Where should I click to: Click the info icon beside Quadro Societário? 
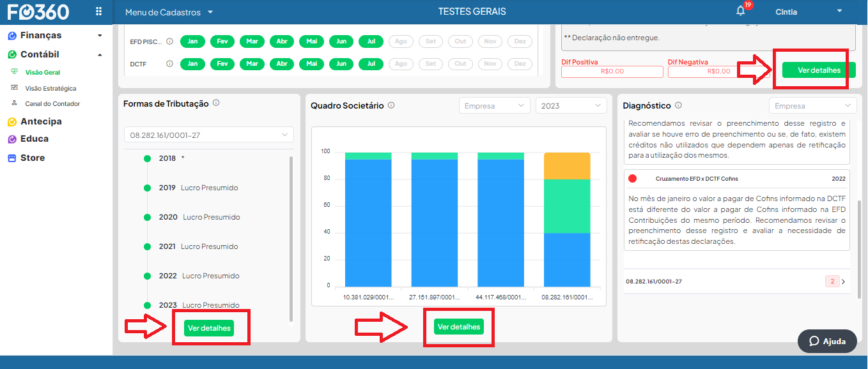click(x=391, y=105)
